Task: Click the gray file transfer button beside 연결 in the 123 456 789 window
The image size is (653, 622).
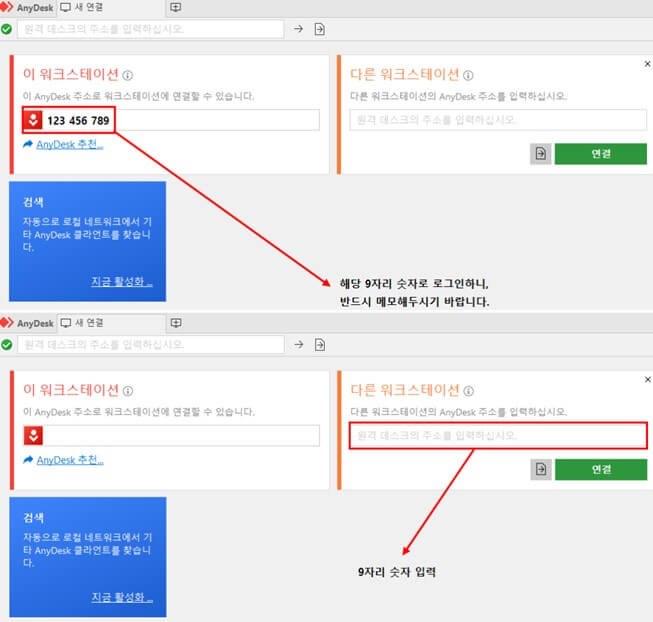Action: [541, 154]
